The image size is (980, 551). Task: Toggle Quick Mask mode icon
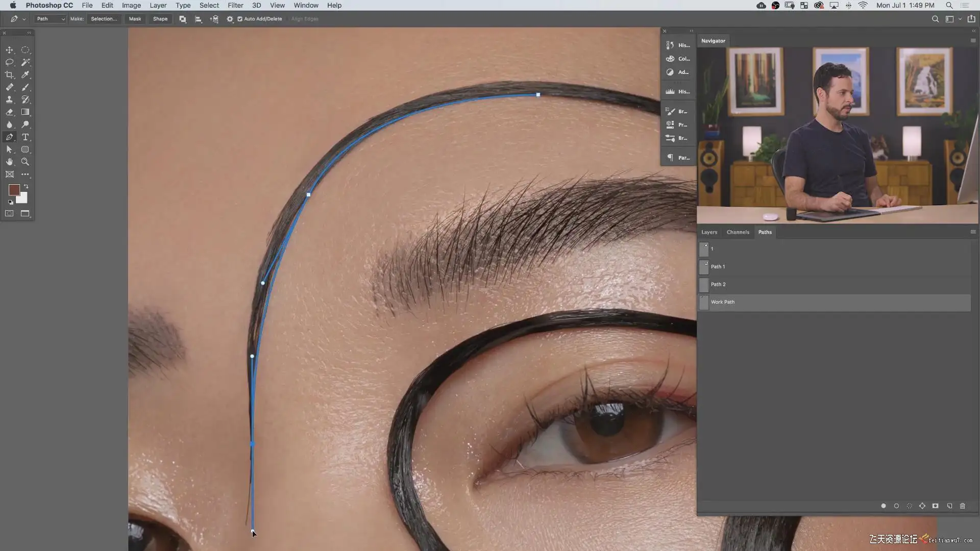(x=9, y=214)
